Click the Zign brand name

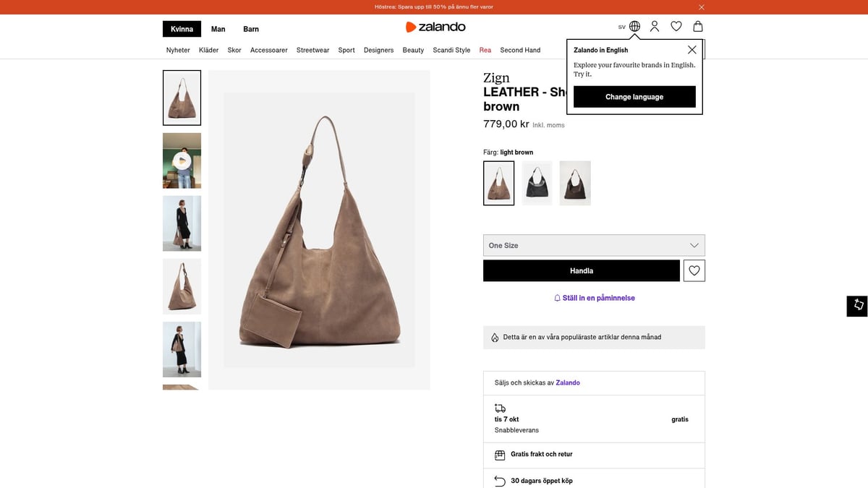point(496,77)
